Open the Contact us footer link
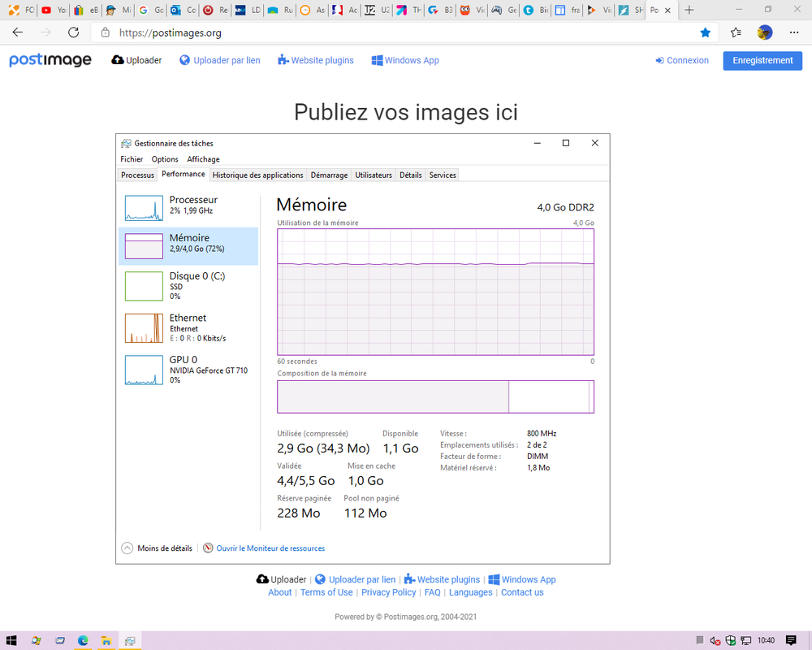The width and height of the screenshot is (812, 650). [x=522, y=592]
